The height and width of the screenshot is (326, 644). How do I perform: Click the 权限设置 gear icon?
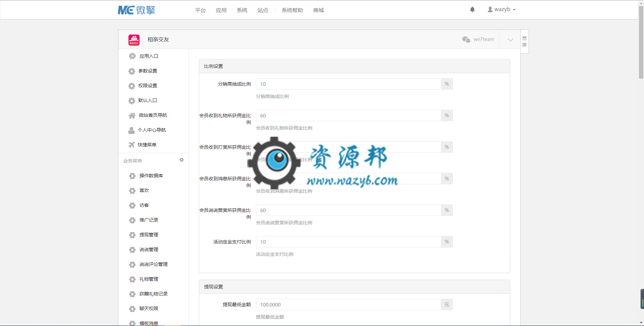pyautogui.click(x=132, y=86)
